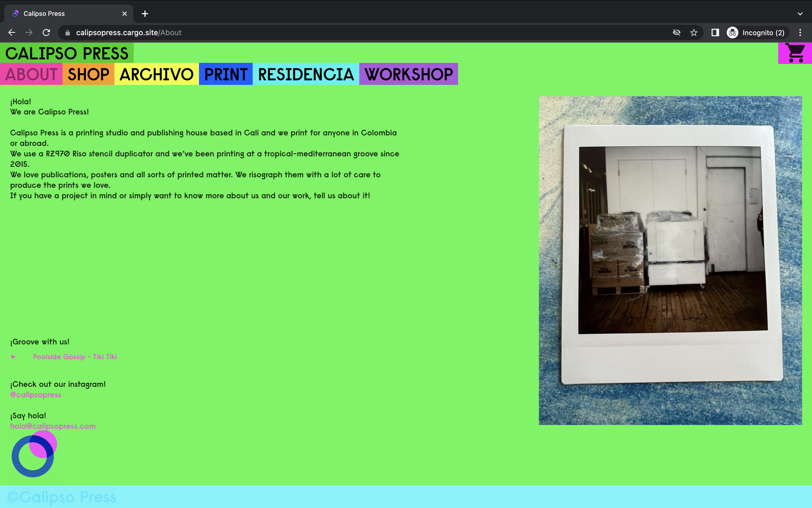Email hola@calipsopress.com

click(x=53, y=426)
